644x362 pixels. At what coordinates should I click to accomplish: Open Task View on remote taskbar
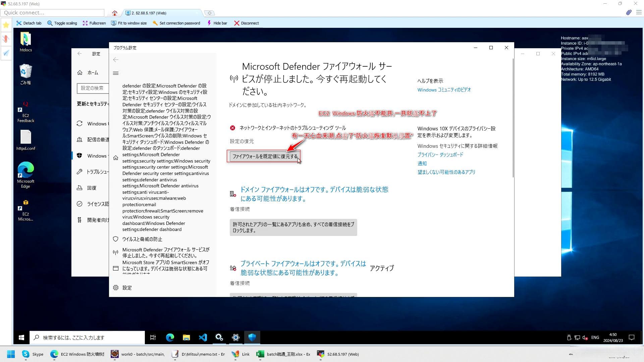[x=153, y=338]
